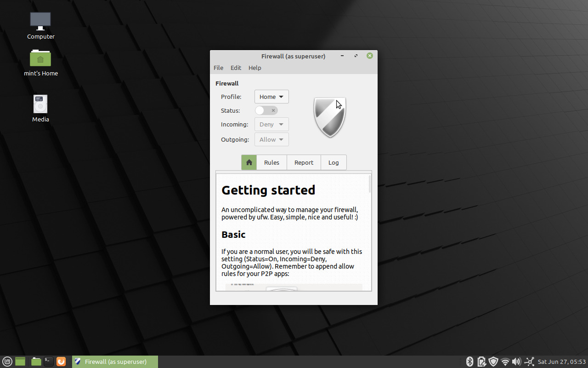
Task: Click the volume tray icon
Action: click(x=516, y=362)
